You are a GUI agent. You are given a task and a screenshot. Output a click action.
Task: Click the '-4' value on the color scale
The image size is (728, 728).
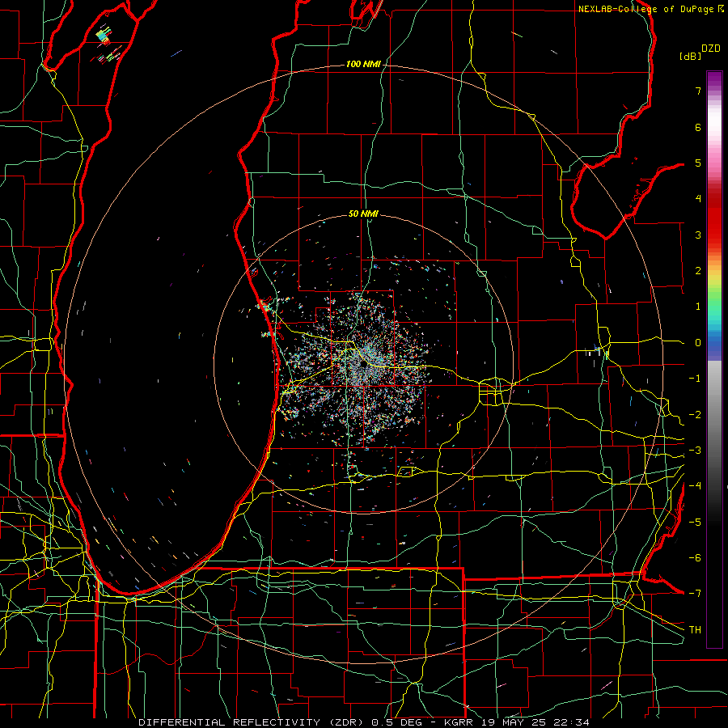695,486
